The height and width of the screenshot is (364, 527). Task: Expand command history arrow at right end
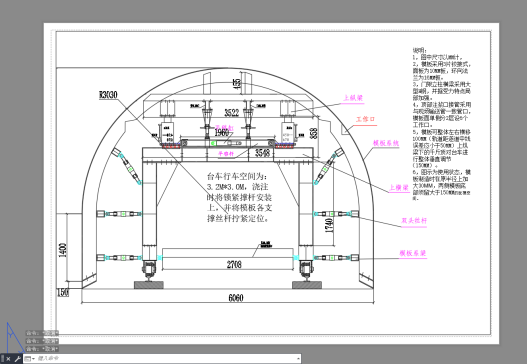pos(298,359)
